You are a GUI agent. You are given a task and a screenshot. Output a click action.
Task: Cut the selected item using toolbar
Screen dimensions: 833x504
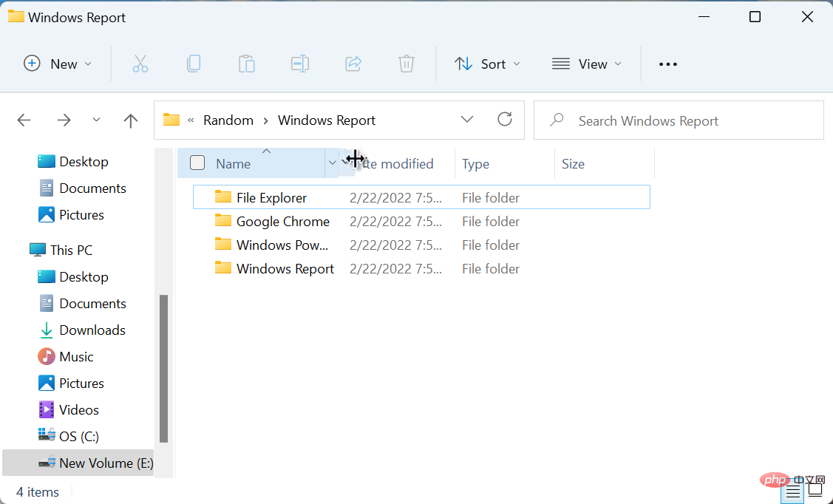click(x=140, y=64)
